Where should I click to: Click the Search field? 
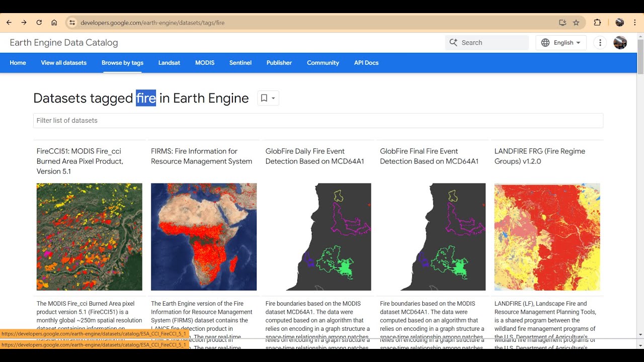(x=487, y=43)
